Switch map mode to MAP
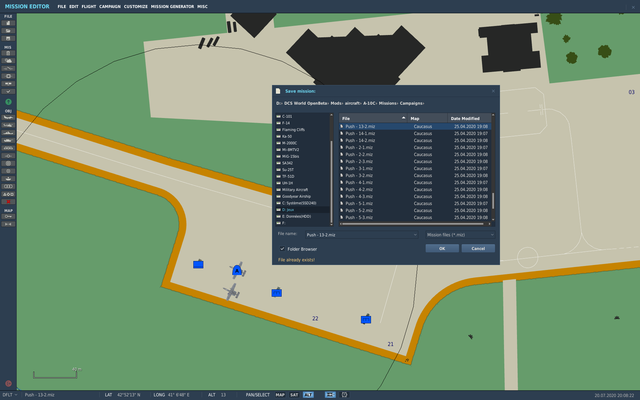640x400 pixels. point(280,395)
